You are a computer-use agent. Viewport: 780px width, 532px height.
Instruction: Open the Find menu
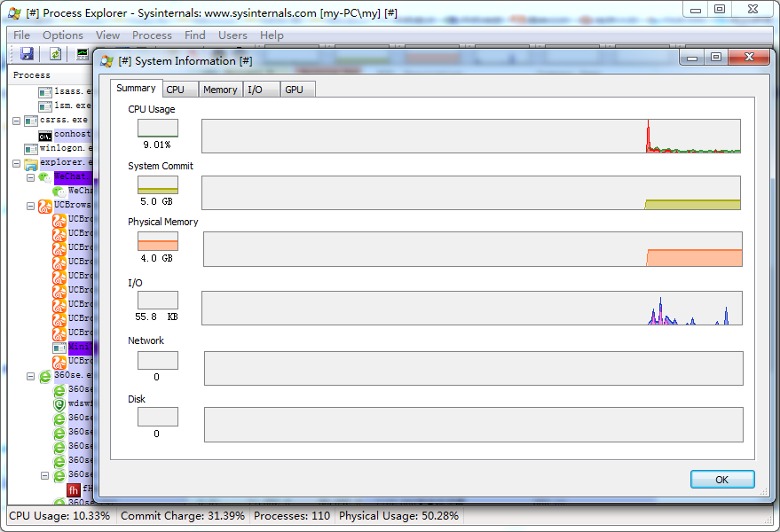[x=194, y=35]
